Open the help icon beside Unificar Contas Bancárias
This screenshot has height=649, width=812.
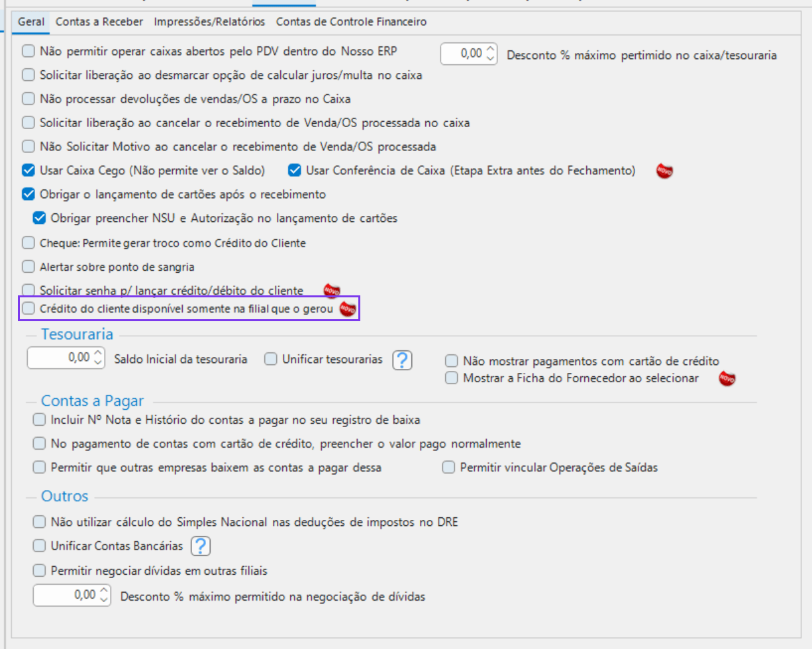(x=201, y=546)
